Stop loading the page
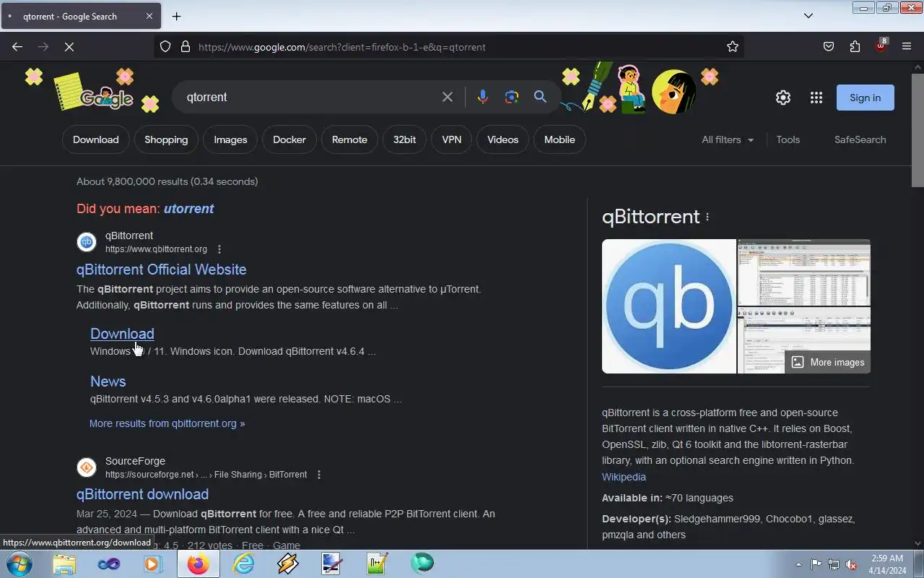The image size is (924, 578). (x=69, y=47)
